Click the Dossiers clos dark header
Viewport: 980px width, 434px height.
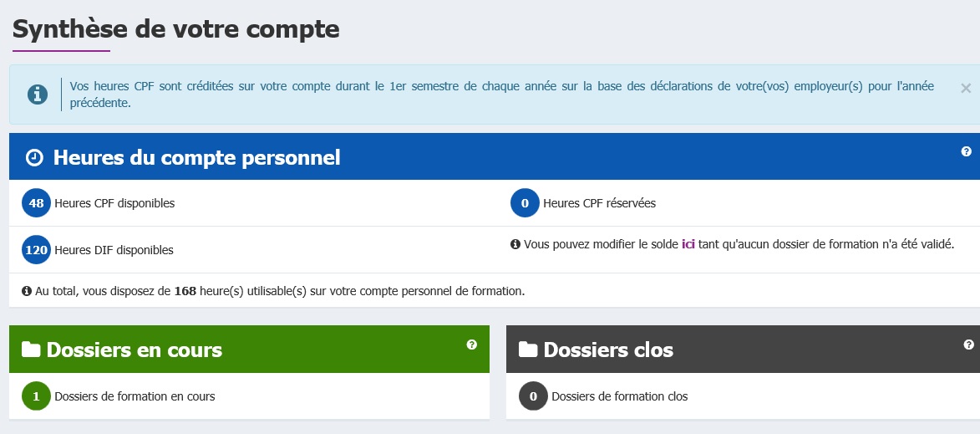pos(743,349)
